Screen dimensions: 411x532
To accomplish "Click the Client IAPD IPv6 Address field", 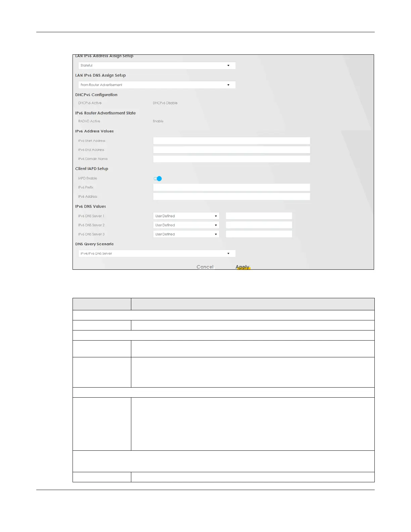I will tap(231, 196).
